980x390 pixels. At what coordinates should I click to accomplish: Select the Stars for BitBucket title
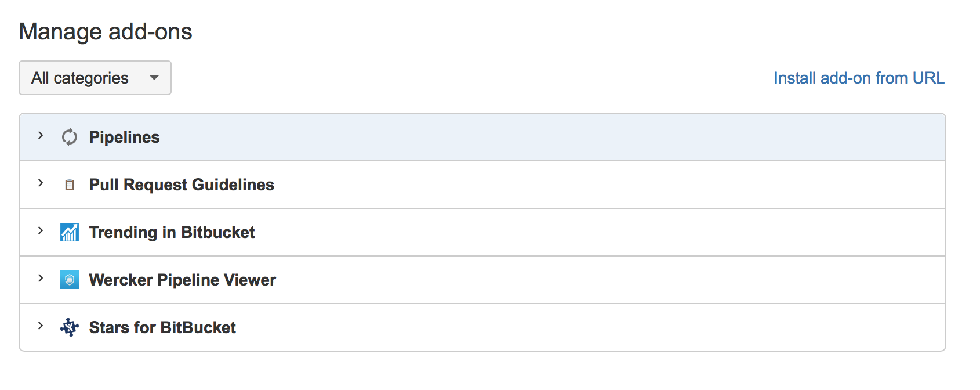[x=162, y=328]
